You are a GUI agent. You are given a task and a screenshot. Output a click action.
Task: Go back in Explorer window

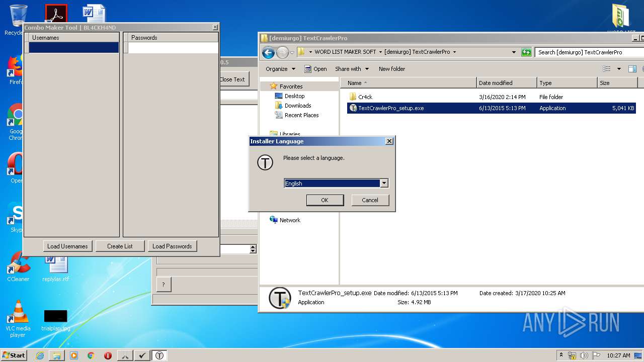tap(268, 52)
